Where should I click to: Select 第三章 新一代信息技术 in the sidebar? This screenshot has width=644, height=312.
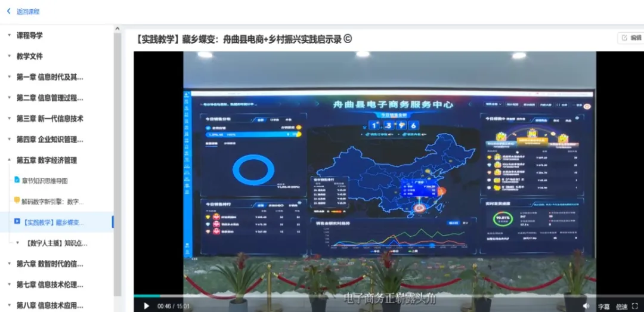[x=49, y=119]
